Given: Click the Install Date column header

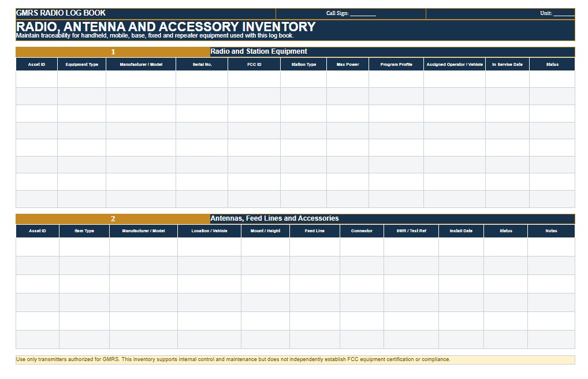Looking at the screenshot, I should 461,231.
